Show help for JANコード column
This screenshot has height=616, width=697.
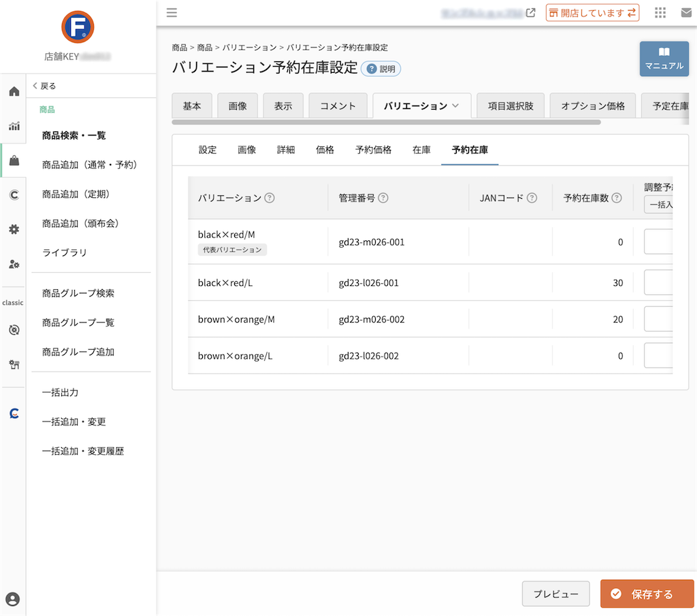(x=532, y=198)
